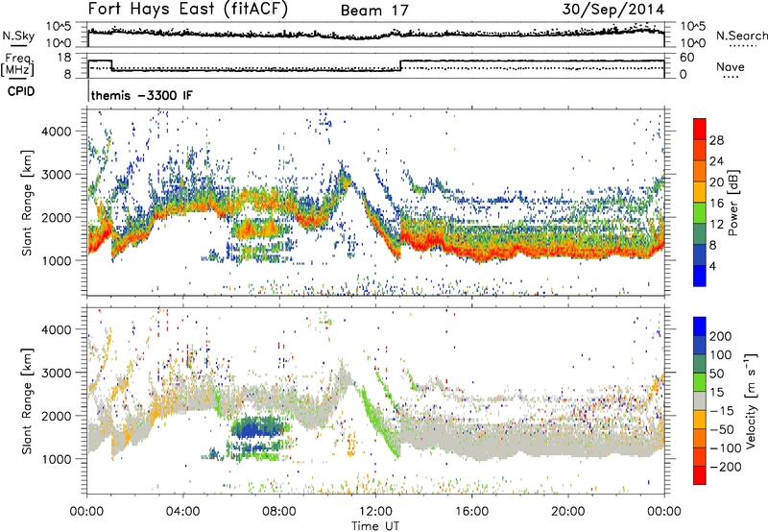768x532 pixels.
Task: Click the '-15' tick on the velocity colorbar
Action: [x=722, y=410]
